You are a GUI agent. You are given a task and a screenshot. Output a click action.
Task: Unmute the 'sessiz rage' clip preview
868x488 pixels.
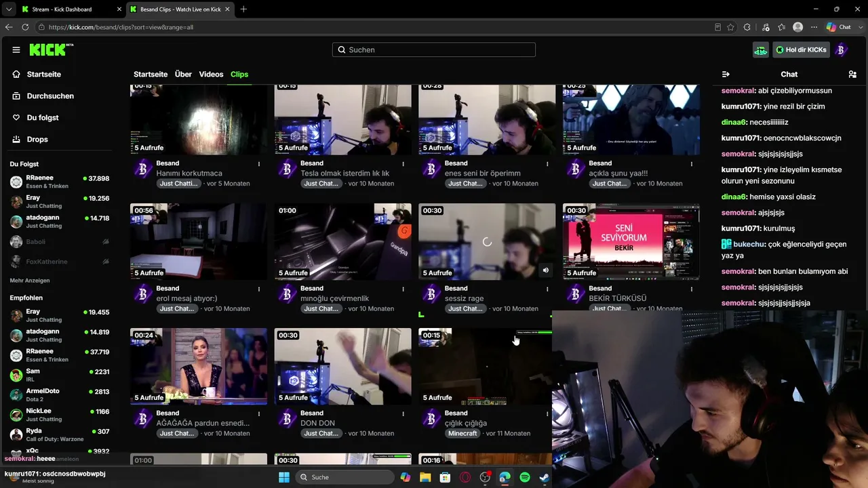click(x=546, y=270)
